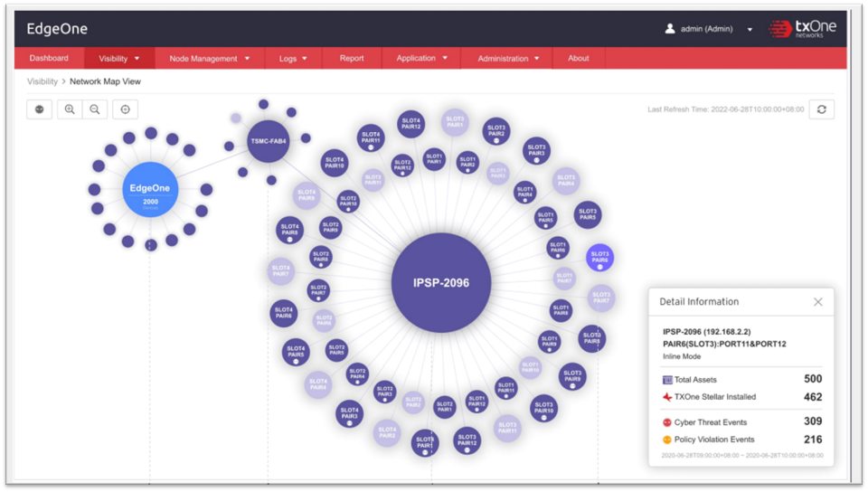Select the SLOT3 PAIR3 node
868x492 pixels.
click(536, 150)
